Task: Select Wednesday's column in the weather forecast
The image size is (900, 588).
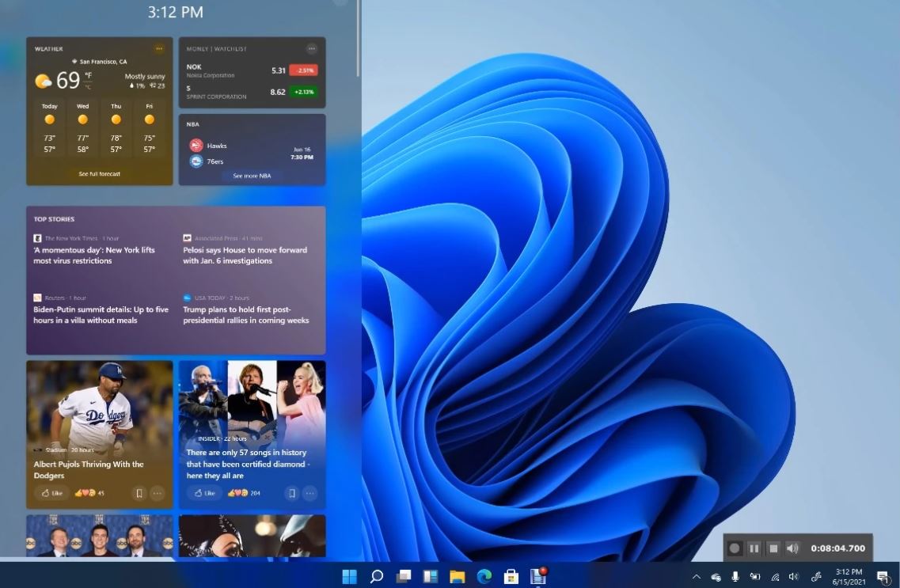Action: pos(82,127)
